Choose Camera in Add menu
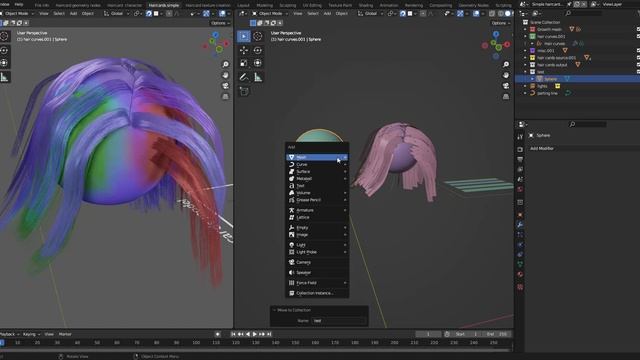This screenshot has height=360, width=640. coord(317,262)
